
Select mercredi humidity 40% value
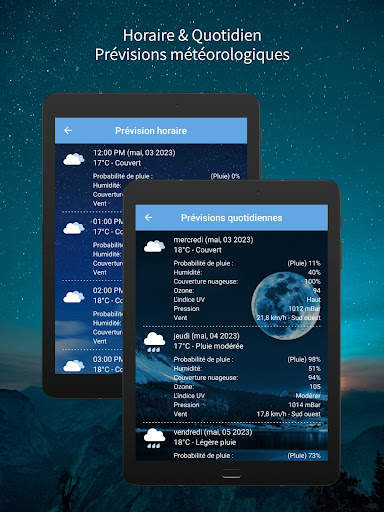point(314,272)
